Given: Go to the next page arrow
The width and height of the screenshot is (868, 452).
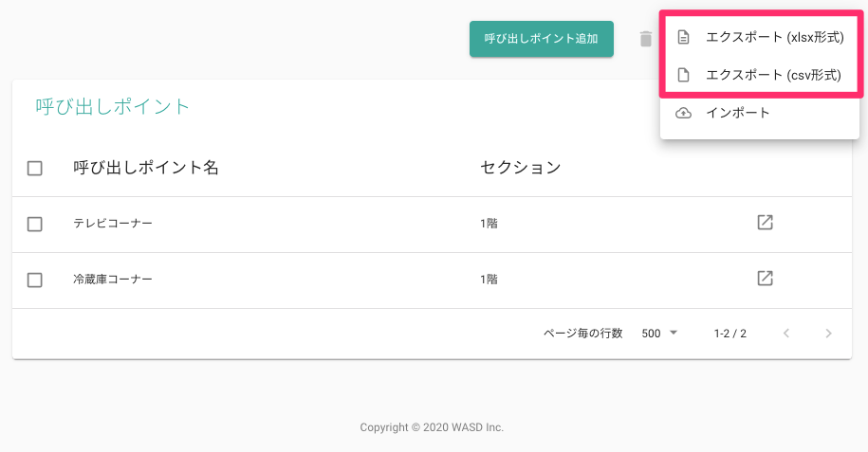Looking at the screenshot, I should (828, 333).
